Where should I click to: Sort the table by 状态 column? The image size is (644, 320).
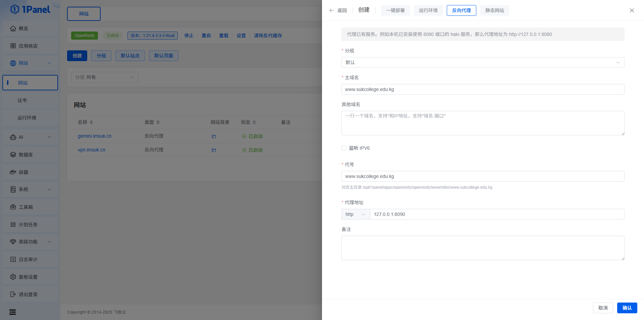pyautogui.click(x=254, y=122)
